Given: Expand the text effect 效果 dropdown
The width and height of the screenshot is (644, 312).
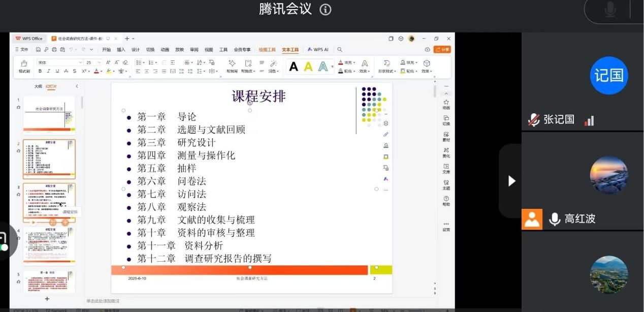Looking at the screenshot, I should pyautogui.click(x=364, y=71).
